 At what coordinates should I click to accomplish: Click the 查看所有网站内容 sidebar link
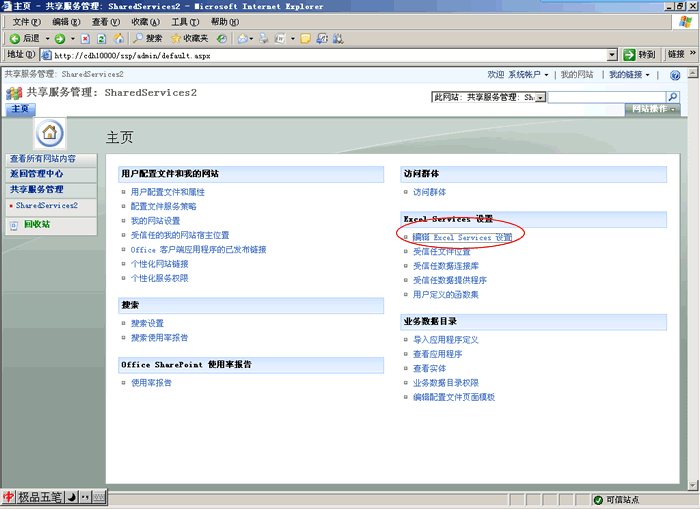[43, 159]
